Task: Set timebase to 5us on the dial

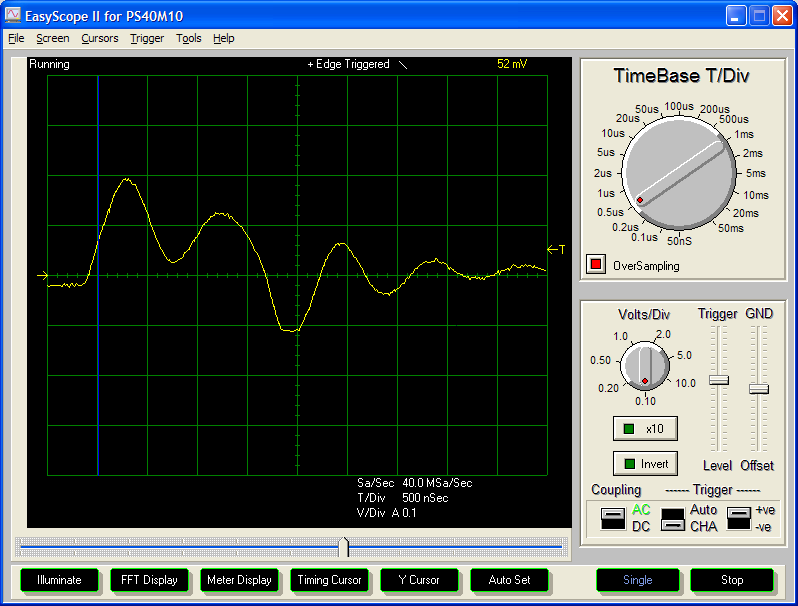Action: click(x=606, y=152)
